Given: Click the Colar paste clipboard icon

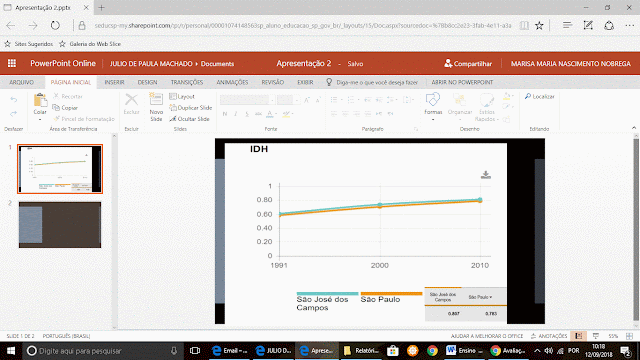Looking at the screenshot, I should (x=40, y=100).
